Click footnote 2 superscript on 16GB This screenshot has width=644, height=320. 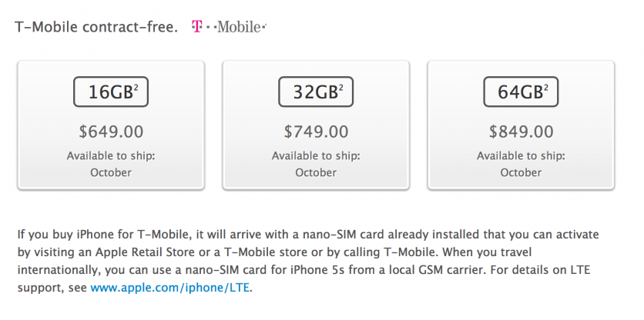(136, 88)
